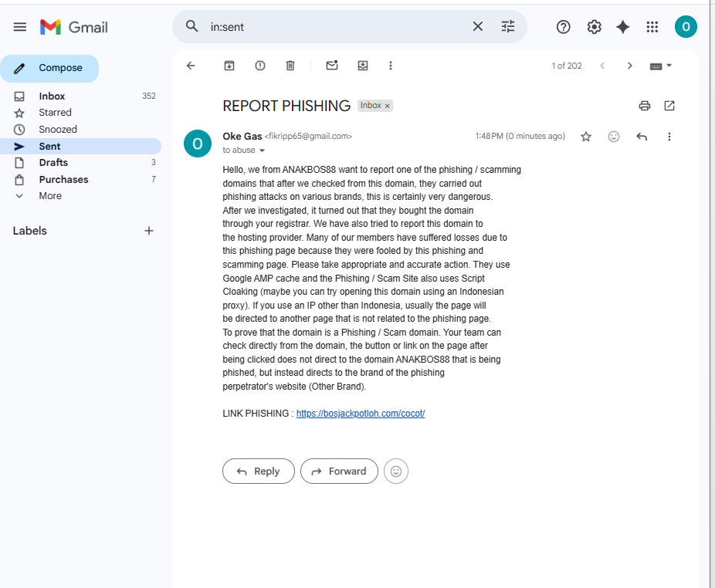The image size is (715, 588).
Task: Reply using header arrow icon
Action: click(x=642, y=137)
